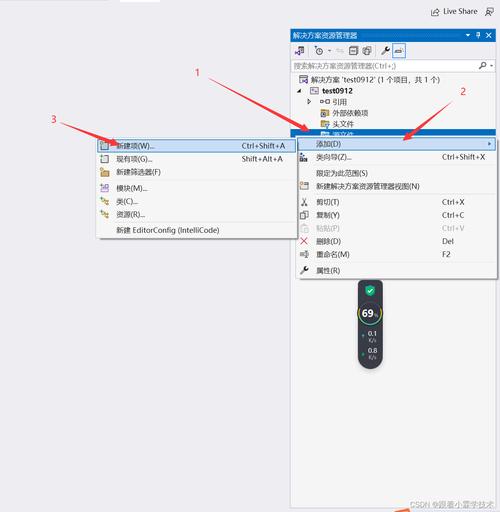The height and width of the screenshot is (512, 500).
Task: Choose 限定为此范围(S) menu entry
Action: 396,173
